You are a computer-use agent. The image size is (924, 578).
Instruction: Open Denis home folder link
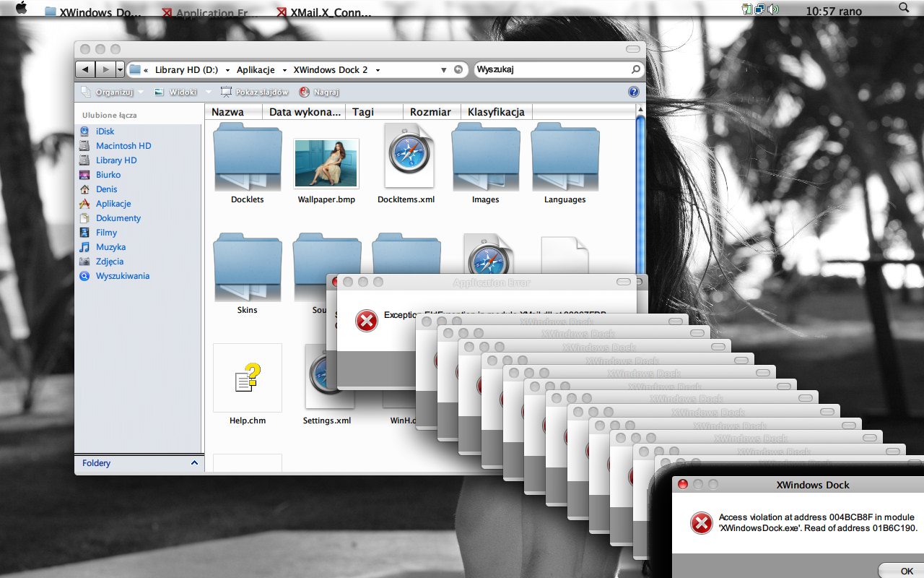[x=106, y=189]
